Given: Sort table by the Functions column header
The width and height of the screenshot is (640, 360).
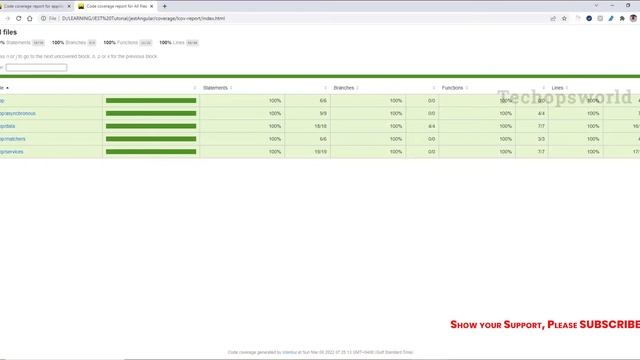Looking at the screenshot, I should click(x=454, y=88).
